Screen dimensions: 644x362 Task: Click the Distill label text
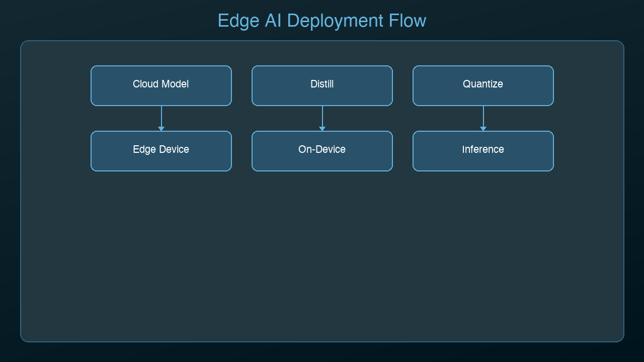tap(322, 84)
